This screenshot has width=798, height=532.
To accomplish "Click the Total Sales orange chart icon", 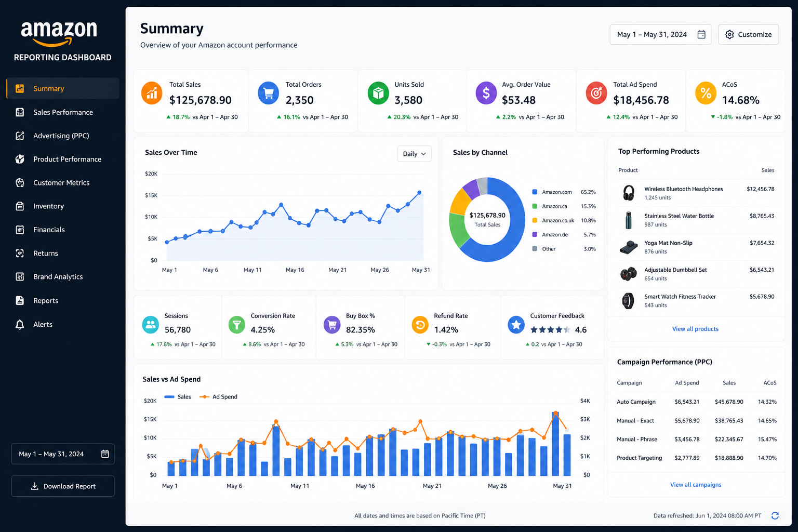I will pyautogui.click(x=152, y=93).
